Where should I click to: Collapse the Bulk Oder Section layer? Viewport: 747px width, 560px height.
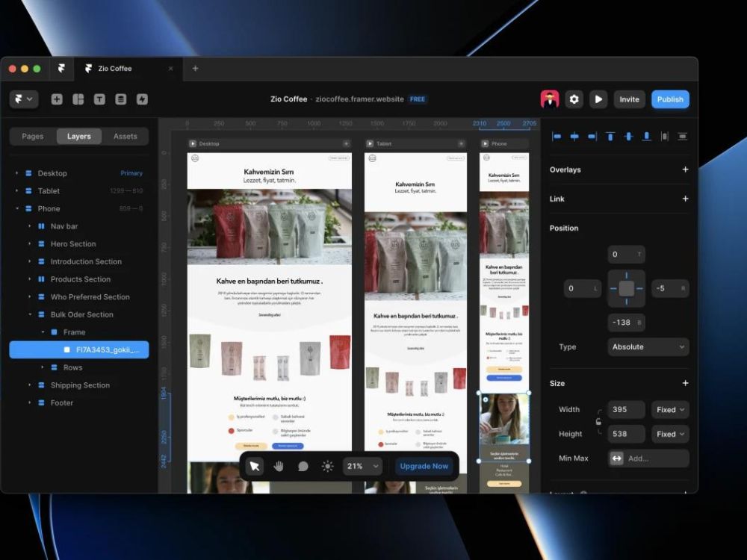coord(30,314)
